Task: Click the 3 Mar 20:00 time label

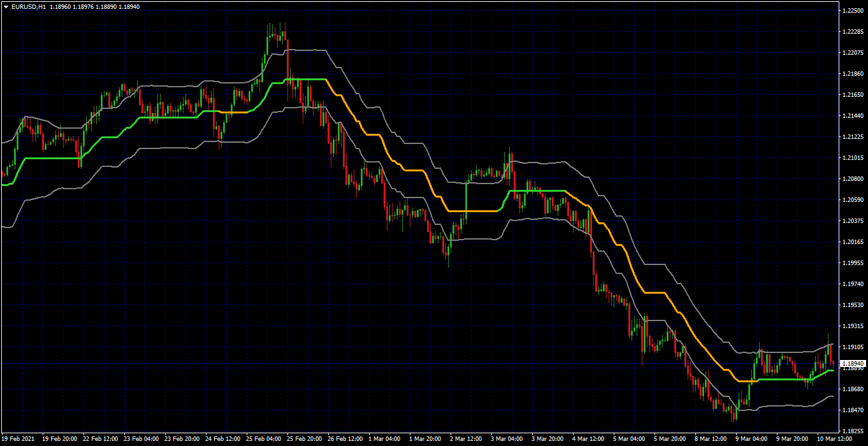Action: [549, 439]
